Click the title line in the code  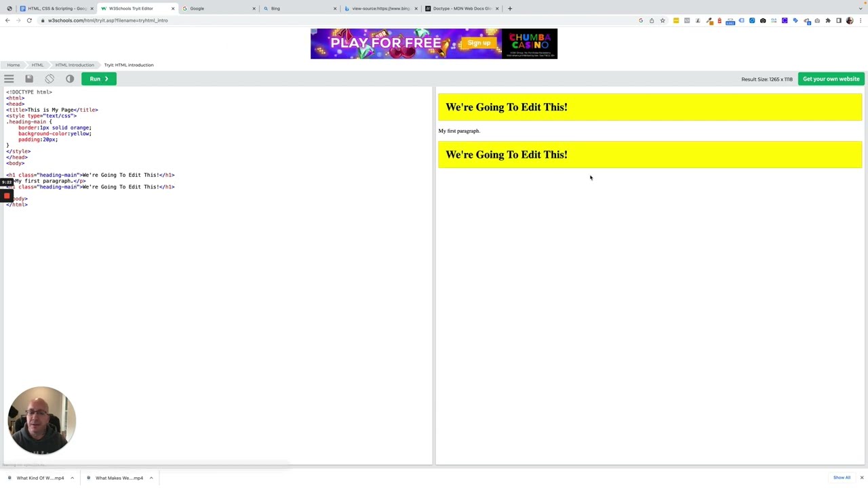(x=52, y=110)
